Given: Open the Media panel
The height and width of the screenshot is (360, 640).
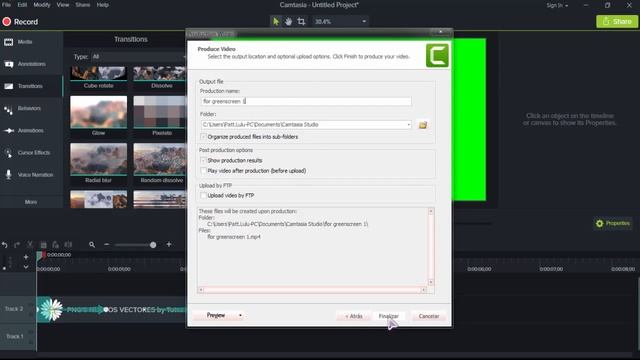Looking at the screenshot, I should click(31, 42).
